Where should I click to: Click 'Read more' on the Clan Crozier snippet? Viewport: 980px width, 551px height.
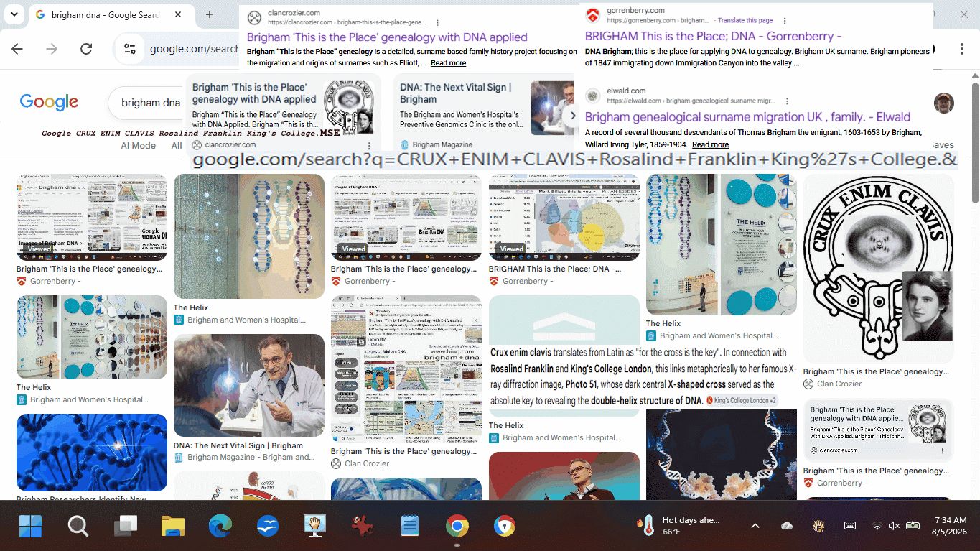[x=448, y=63]
